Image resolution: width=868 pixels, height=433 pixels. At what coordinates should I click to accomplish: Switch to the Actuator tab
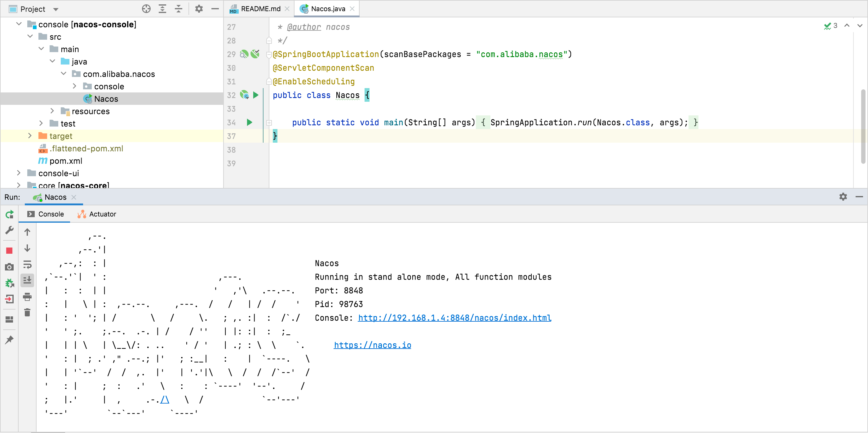coord(97,214)
